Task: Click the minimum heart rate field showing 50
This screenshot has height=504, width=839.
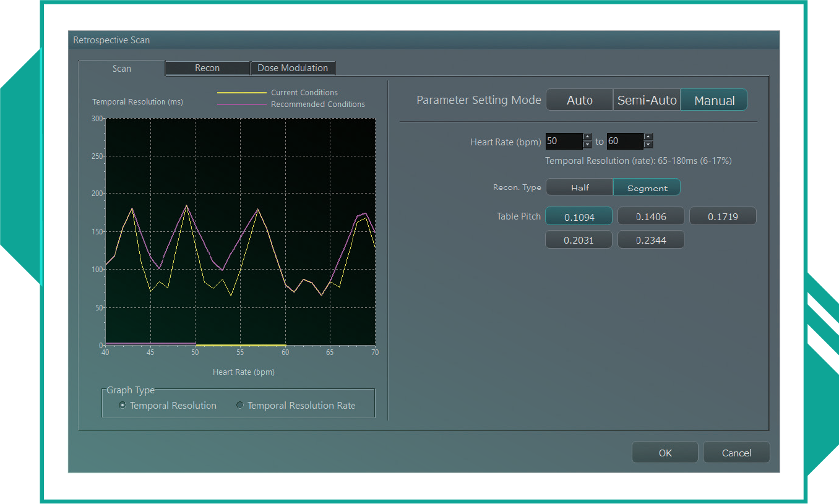Action: [x=564, y=141]
